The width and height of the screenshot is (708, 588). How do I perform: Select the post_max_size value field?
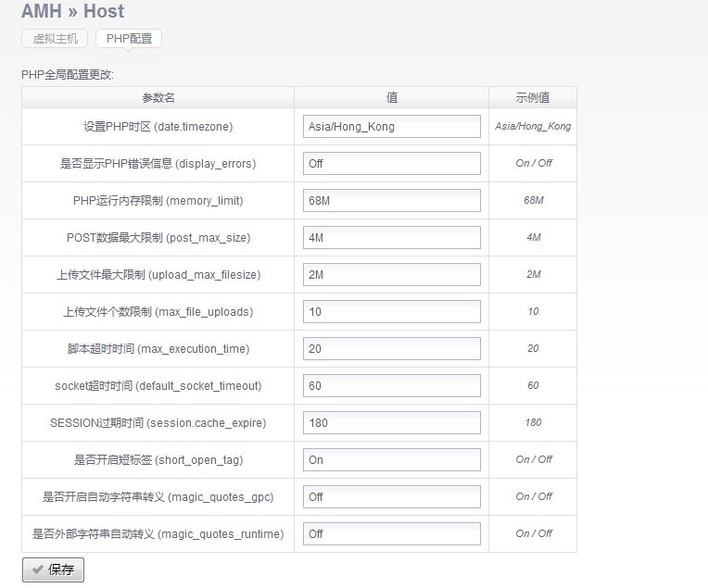(x=391, y=238)
